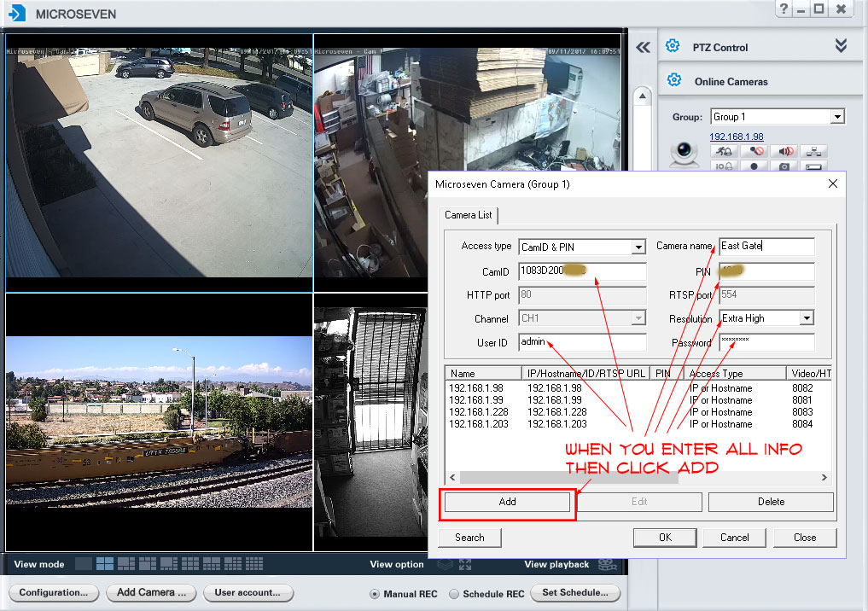Close Microseven Camera dialog with X
The image size is (868, 611).
coord(832,183)
